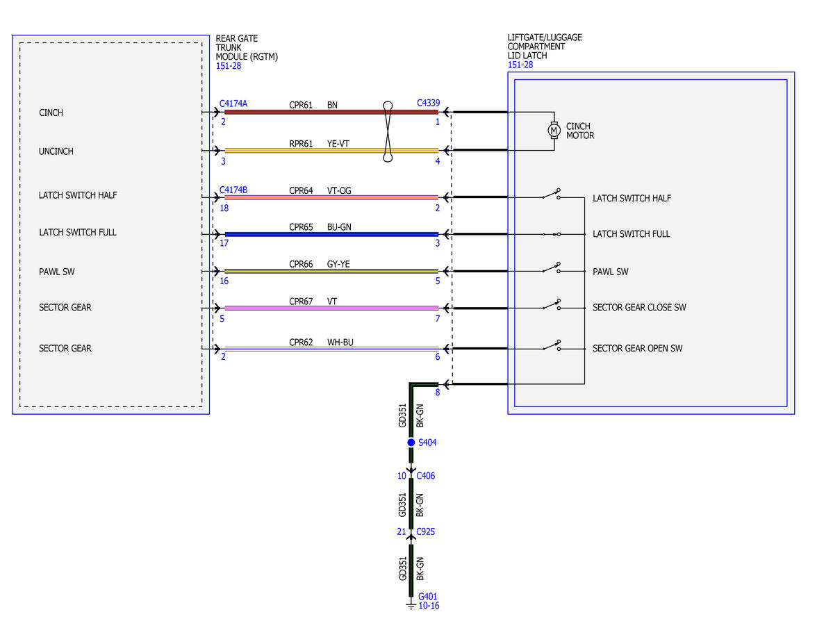Open the 151-28 link under Liftgate Lid Latch
This screenshot has width=833, height=644.
(520, 65)
